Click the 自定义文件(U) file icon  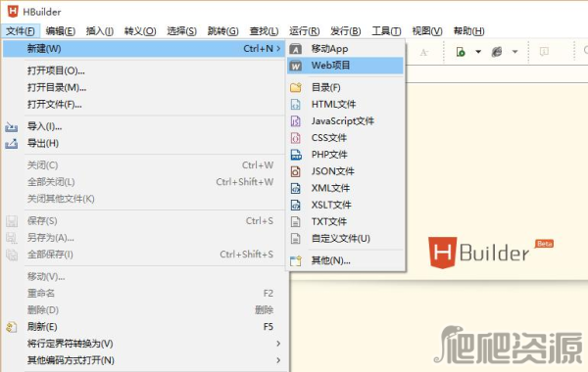pyautogui.click(x=296, y=238)
